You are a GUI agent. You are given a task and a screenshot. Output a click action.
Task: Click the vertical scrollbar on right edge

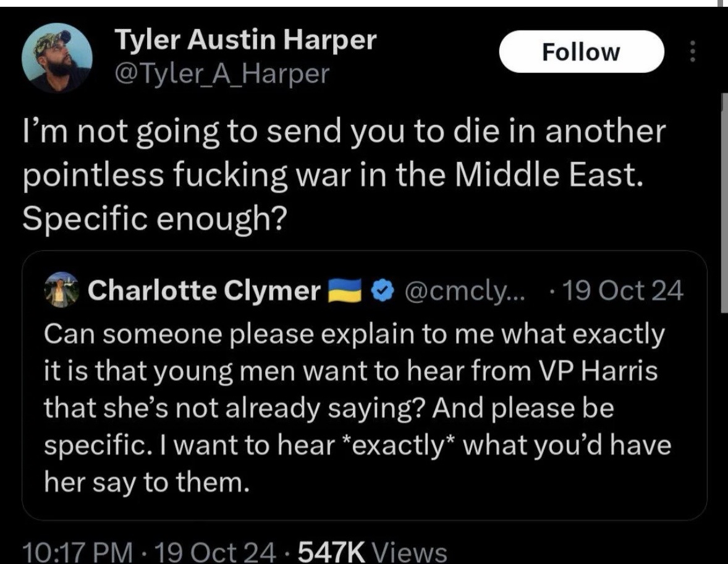723,204
